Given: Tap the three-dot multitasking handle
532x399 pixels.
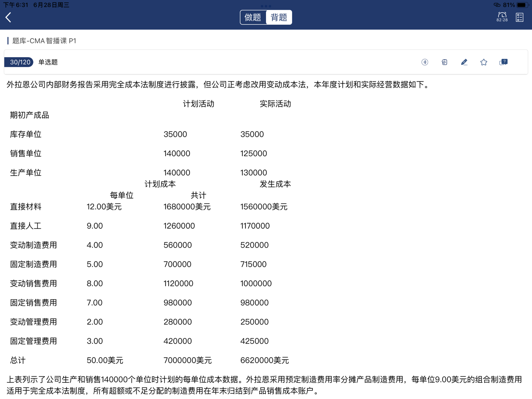Looking at the screenshot, I should point(266,6).
